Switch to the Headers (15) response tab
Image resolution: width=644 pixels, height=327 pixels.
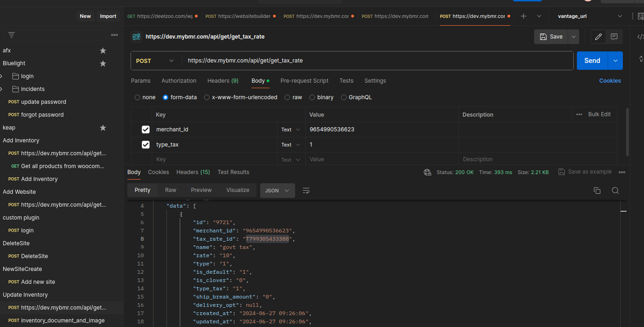[193, 172]
